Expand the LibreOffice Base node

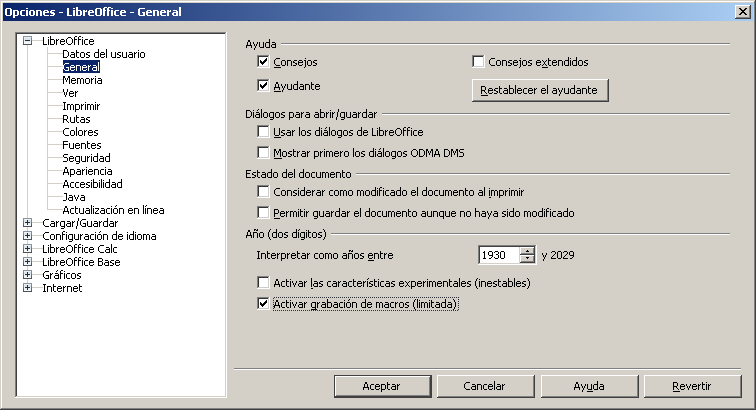click(27, 262)
